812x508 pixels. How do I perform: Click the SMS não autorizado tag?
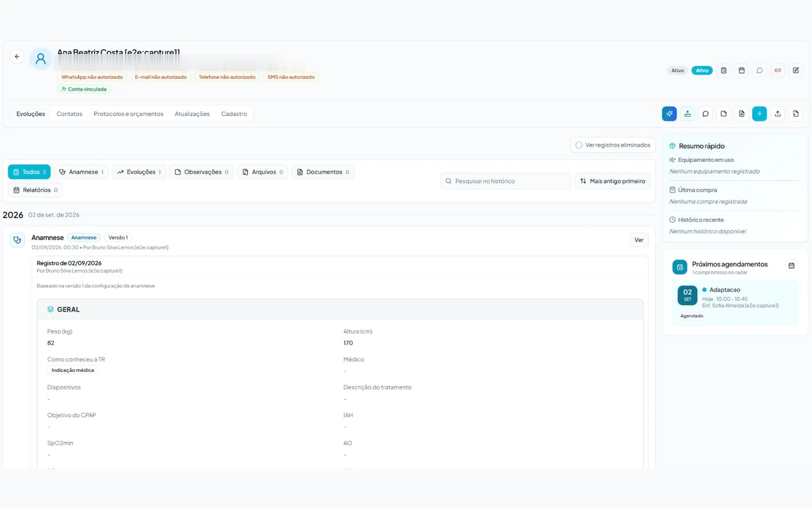(291, 77)
